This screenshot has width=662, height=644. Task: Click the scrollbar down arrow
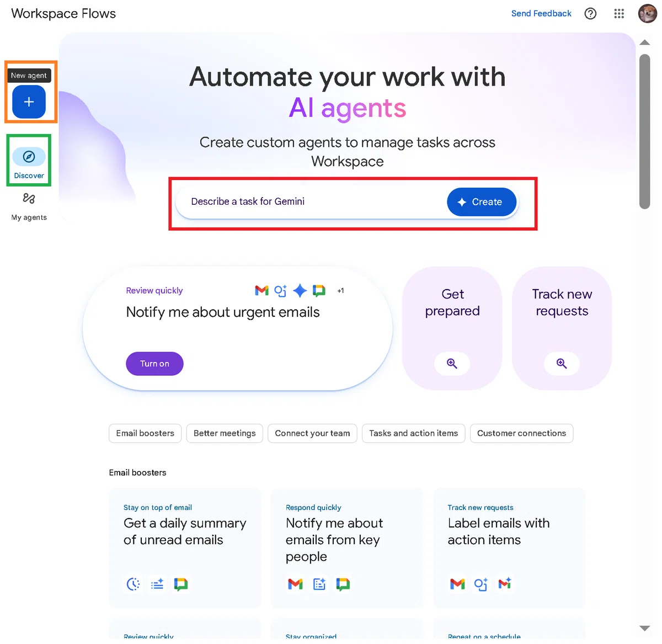[x=644, y=628]
